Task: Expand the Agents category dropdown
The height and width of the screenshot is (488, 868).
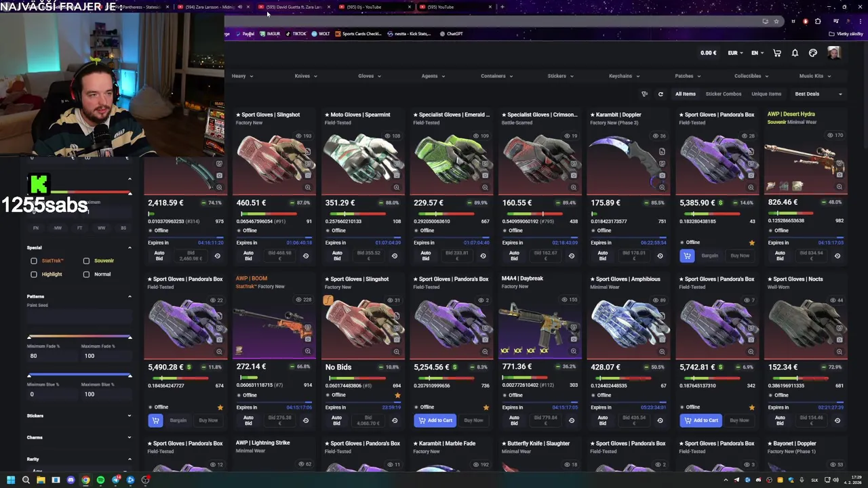Action: pos(433,76)
